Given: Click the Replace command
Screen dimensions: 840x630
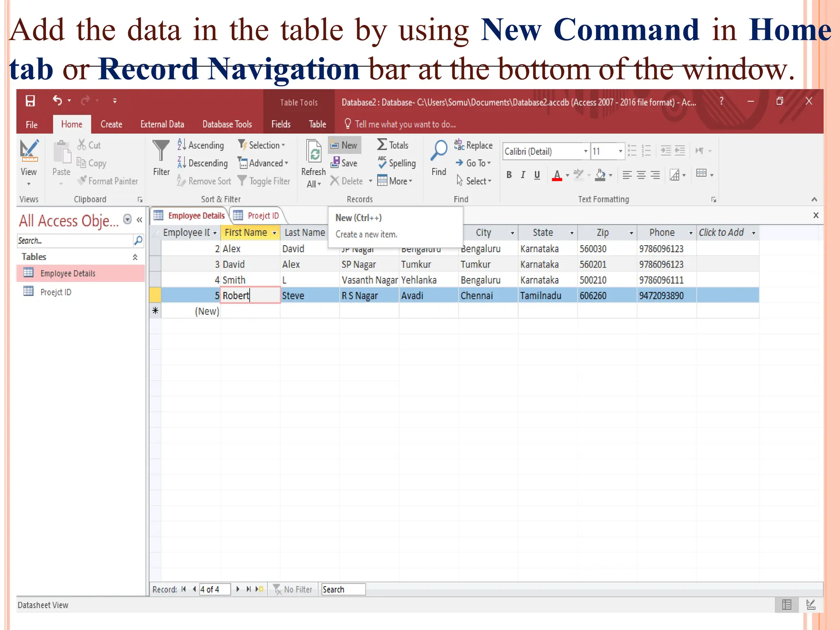Looking at the screenshot, I should tap(473, 145).
